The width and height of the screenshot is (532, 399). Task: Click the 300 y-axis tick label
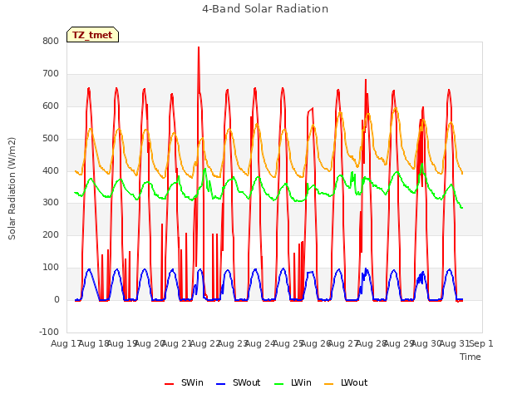[51, 203]
